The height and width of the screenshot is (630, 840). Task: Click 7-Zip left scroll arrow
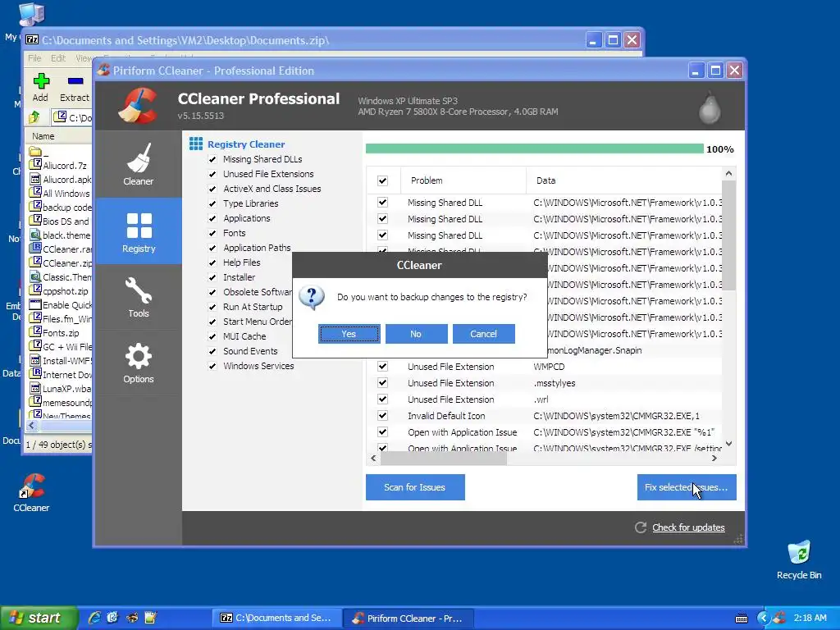point(32,426)
